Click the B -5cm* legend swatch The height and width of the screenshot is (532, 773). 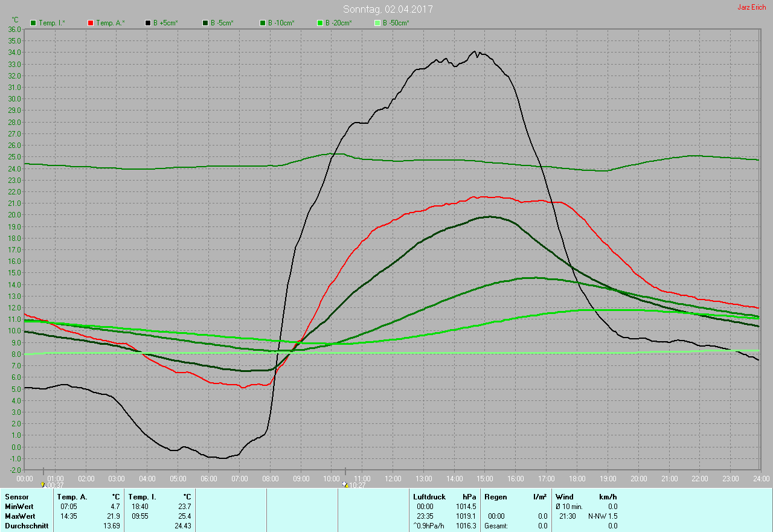point(205,23)
